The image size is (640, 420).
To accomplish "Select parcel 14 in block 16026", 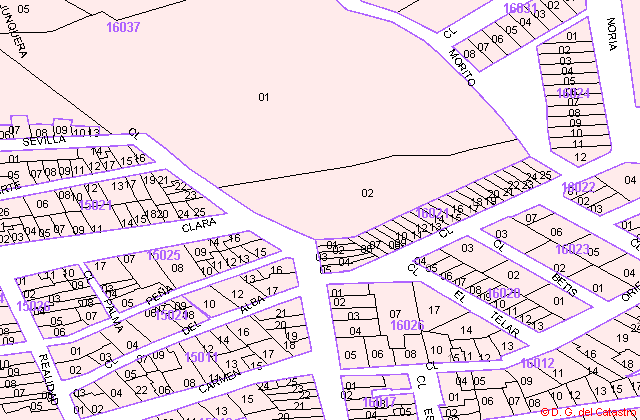I will [467, 330].
